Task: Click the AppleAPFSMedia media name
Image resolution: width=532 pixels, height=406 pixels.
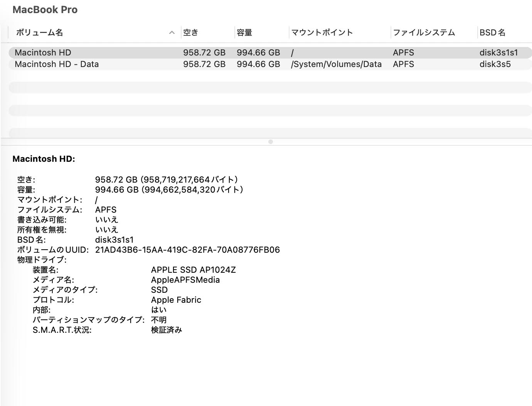Action: point(185,280)
